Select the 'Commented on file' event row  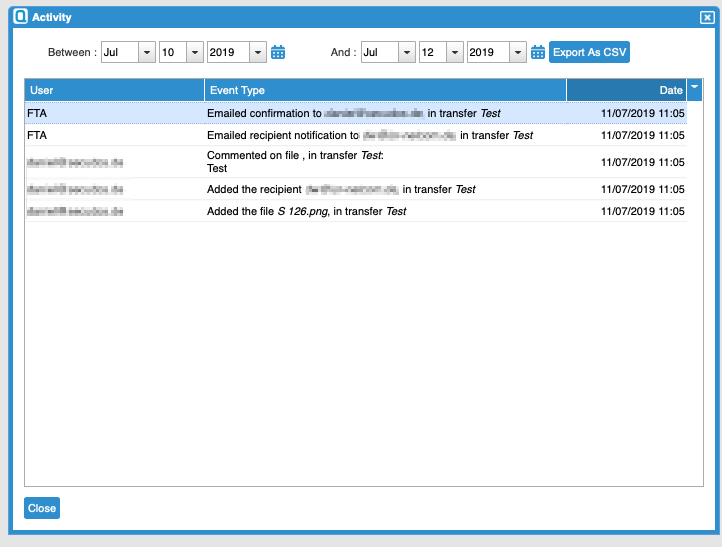click(356, 162)
